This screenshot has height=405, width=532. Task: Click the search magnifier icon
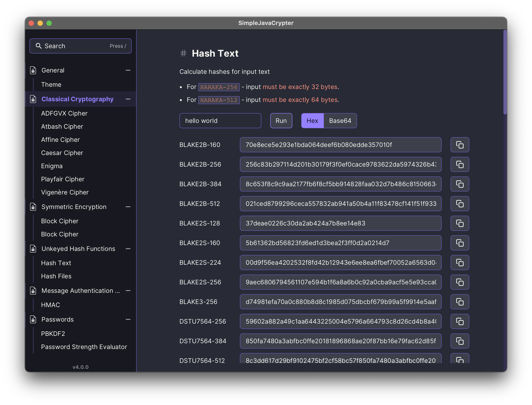(x=39, y=46)
